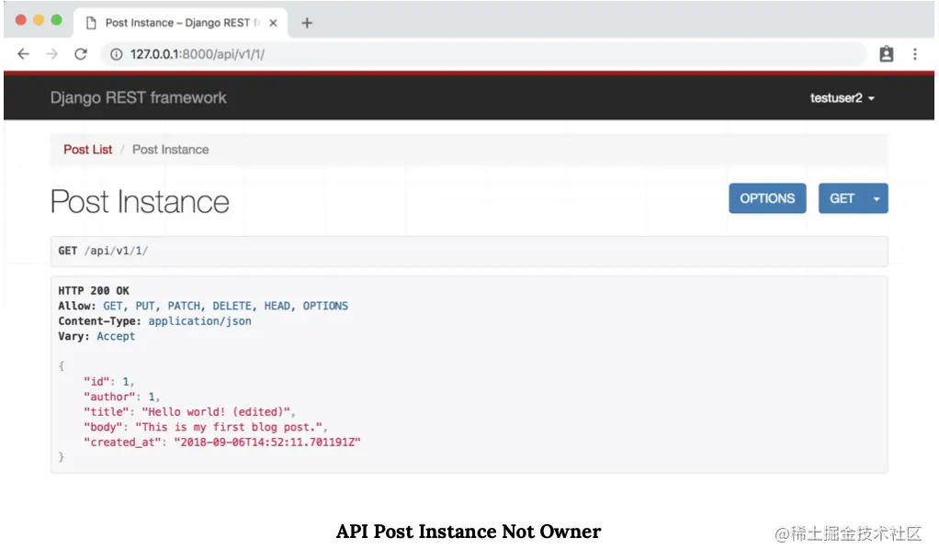Close the Post Instance browser tab
Image resolution: width=939 pixels, height=560 pixels.
point(273,23)
